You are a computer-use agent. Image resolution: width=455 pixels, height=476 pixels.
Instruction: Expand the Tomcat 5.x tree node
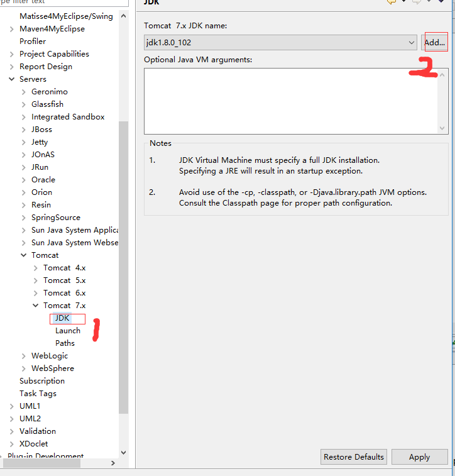pos(35,280)
